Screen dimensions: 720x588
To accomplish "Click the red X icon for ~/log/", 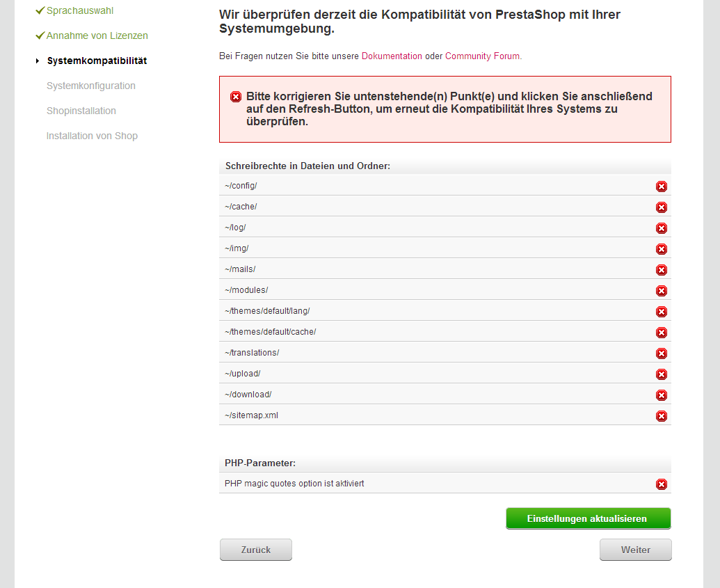I will [x=662, y=228].
